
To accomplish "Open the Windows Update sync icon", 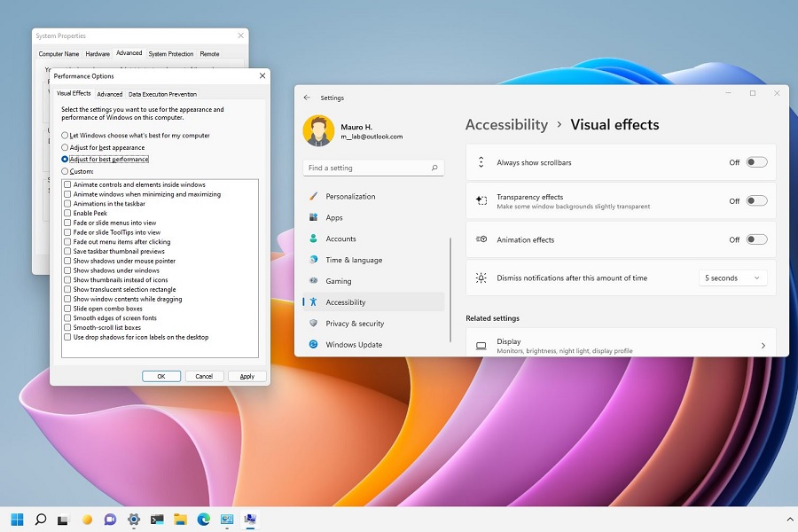I will coord(313,345).
